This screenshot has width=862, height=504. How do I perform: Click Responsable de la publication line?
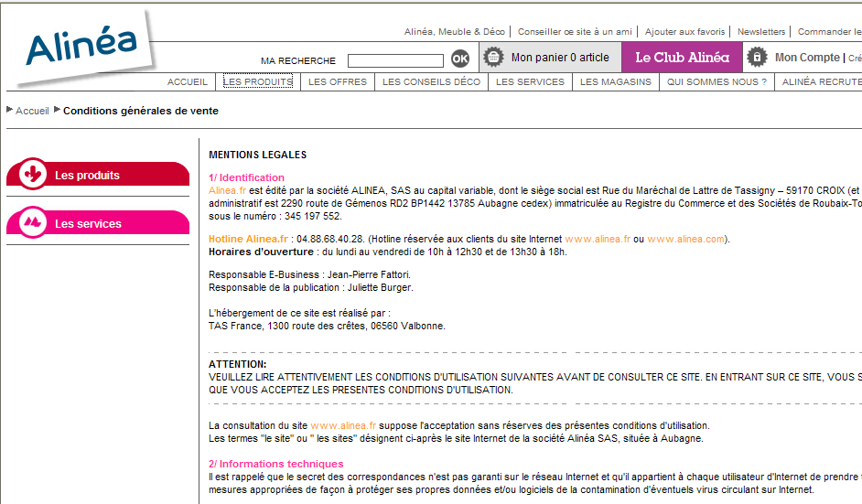310,287
